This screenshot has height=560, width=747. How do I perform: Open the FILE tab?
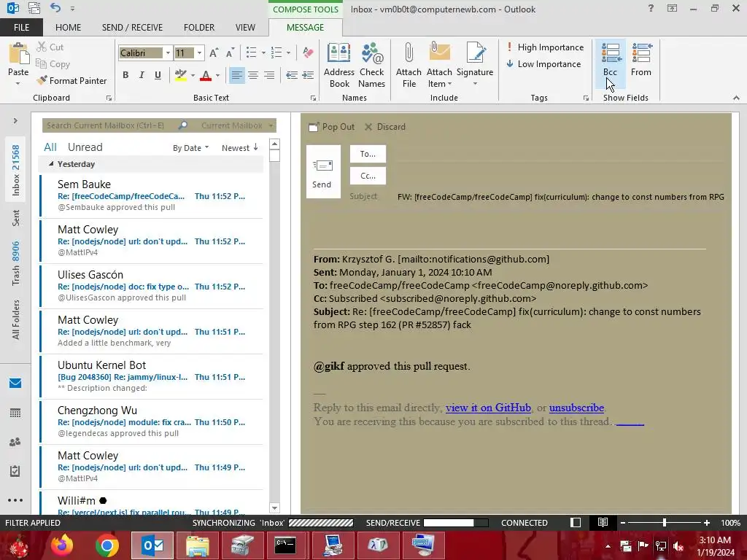(21, 27)
